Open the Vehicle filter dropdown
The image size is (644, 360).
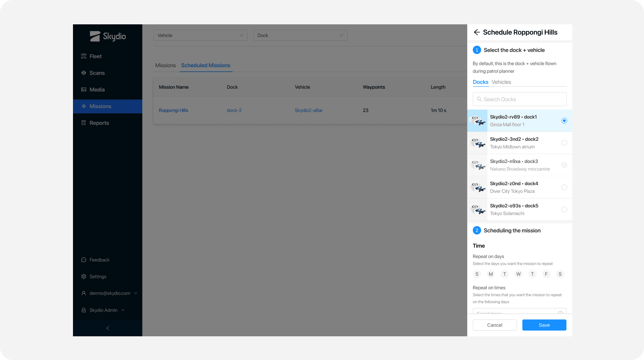(x=200, y=35)
